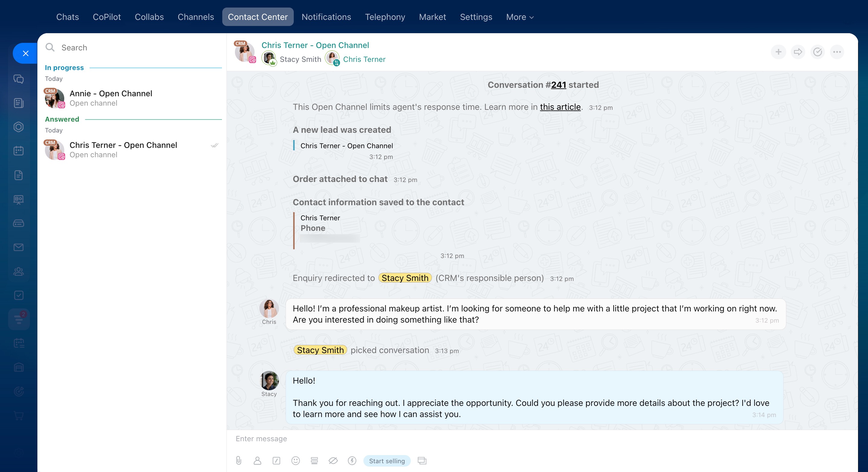Open the Documents sidebar icon
Screen dimensions: 868x472
point(18,175)
